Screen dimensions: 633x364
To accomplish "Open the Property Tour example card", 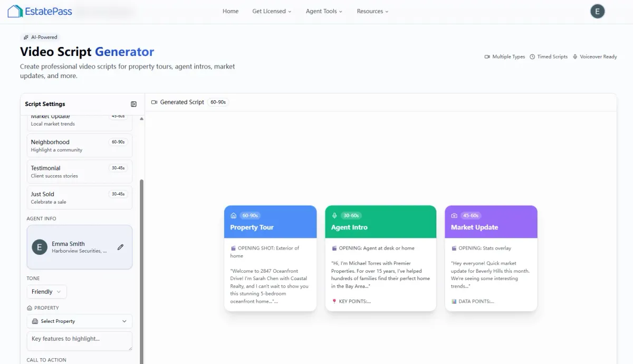I will [270, 258].
